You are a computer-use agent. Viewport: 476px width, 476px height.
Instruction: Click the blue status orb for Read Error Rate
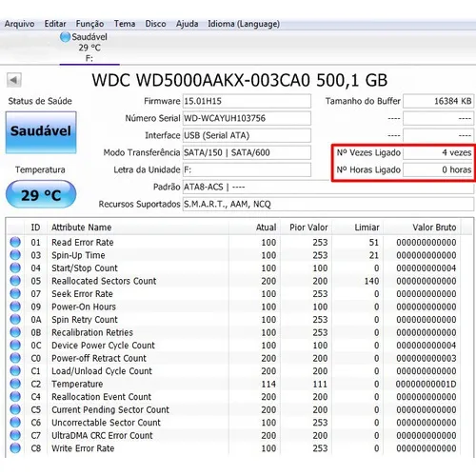[x=15, y=242]
